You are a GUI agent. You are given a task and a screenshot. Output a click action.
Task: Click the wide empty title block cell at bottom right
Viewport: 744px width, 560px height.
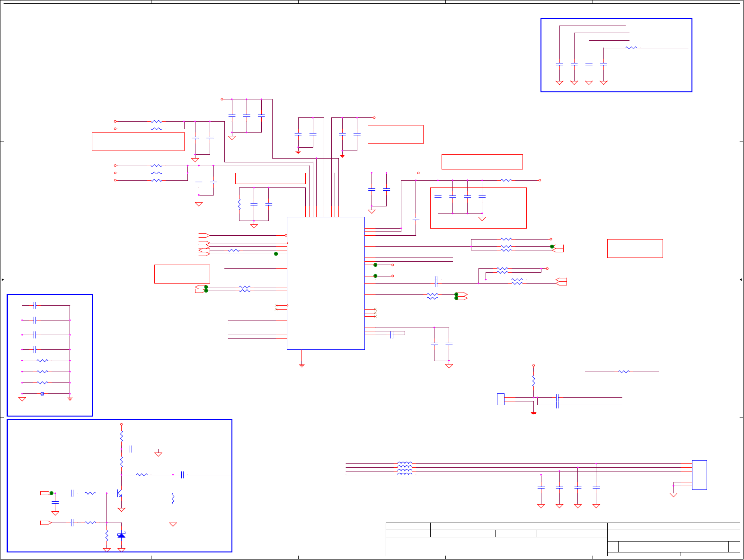[x=496, y=546]
